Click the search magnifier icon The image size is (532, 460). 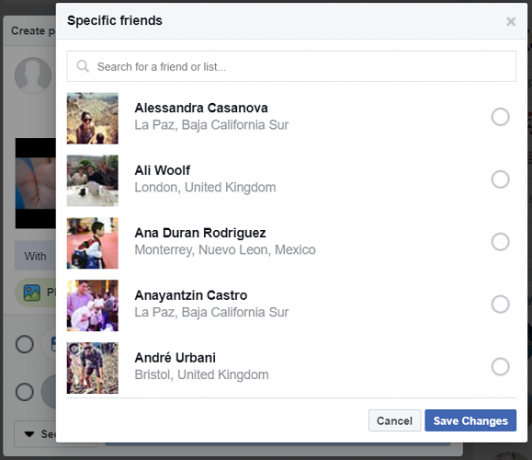pos(82,66)
